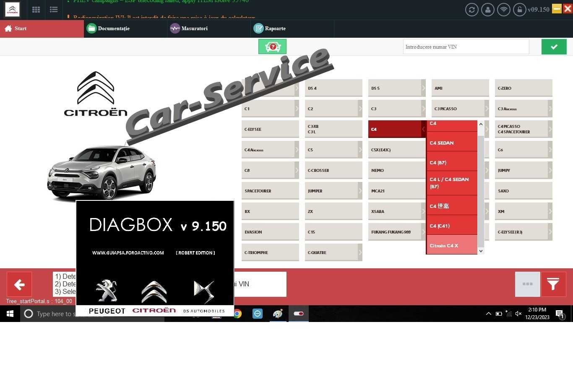This screenshot has height=392, width=573.
Task: Select the AMI model tile
Action: (460, 88)
